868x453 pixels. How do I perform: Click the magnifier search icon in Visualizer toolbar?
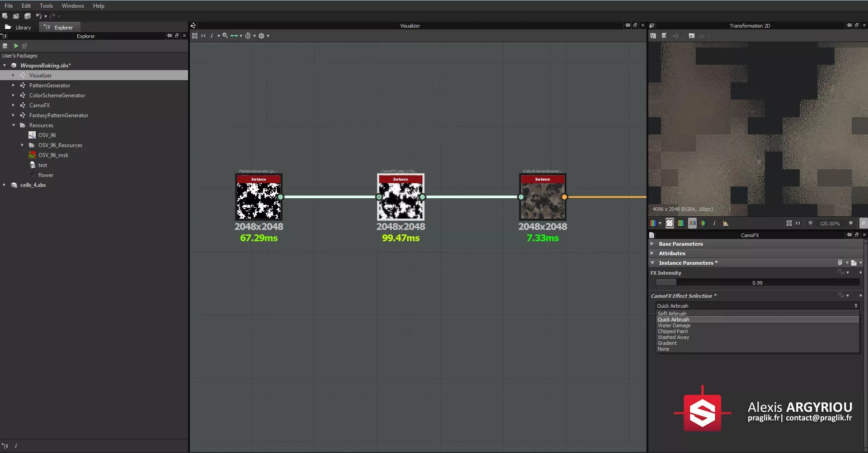coord(225,36)
